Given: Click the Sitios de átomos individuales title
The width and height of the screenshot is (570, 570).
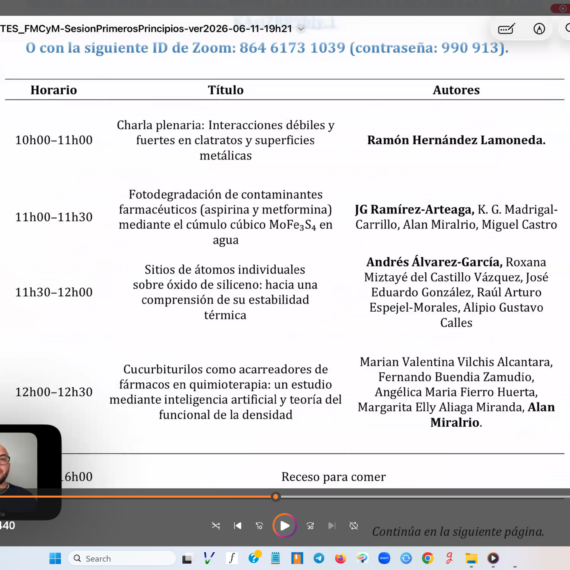Looking at the screenshot, I should pos(225,292).
